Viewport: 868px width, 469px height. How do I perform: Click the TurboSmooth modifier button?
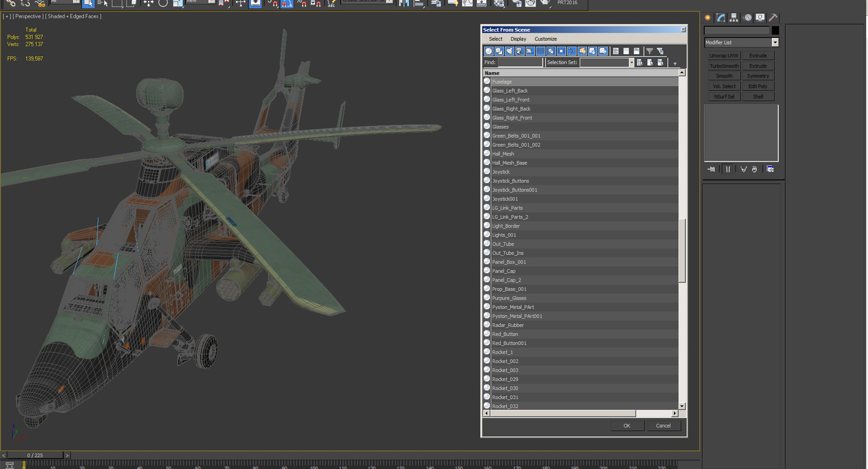pos(724,66)
